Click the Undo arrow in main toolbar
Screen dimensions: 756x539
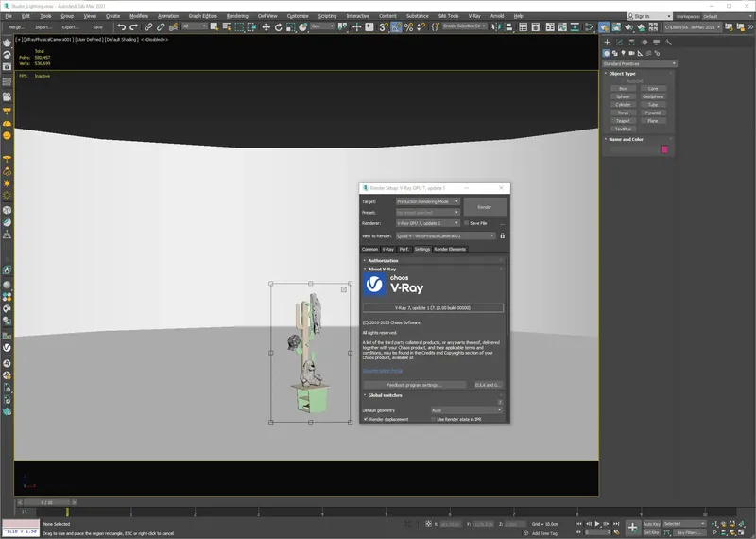pos(121,27)
